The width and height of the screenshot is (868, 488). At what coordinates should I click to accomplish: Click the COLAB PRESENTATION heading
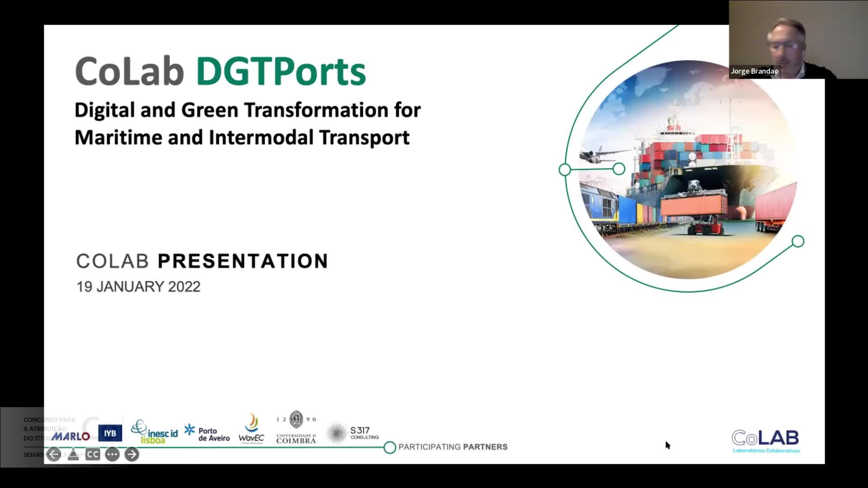tap(202, 261)
